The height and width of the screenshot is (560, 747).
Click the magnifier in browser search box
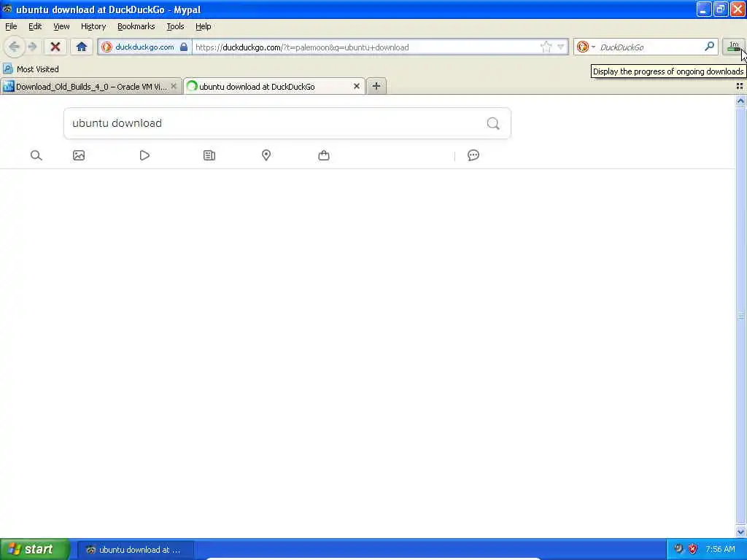point(709,47)
